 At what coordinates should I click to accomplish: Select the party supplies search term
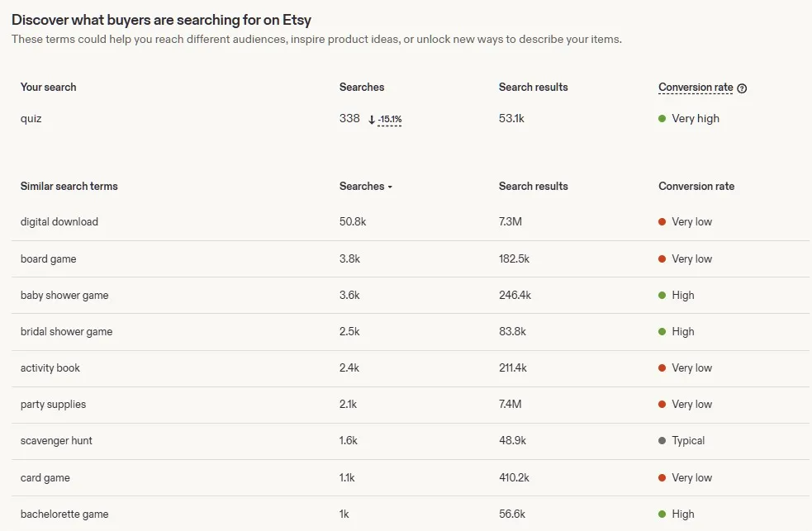54,404
